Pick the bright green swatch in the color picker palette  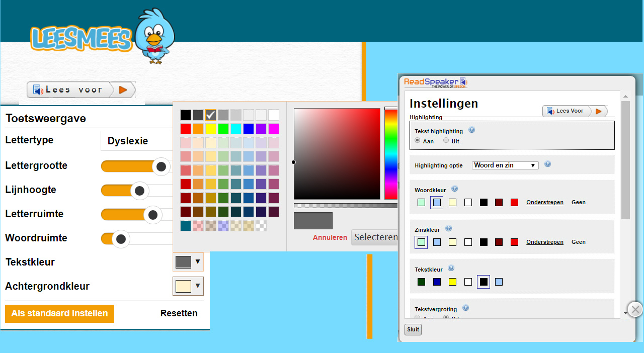tap(223, 129)
